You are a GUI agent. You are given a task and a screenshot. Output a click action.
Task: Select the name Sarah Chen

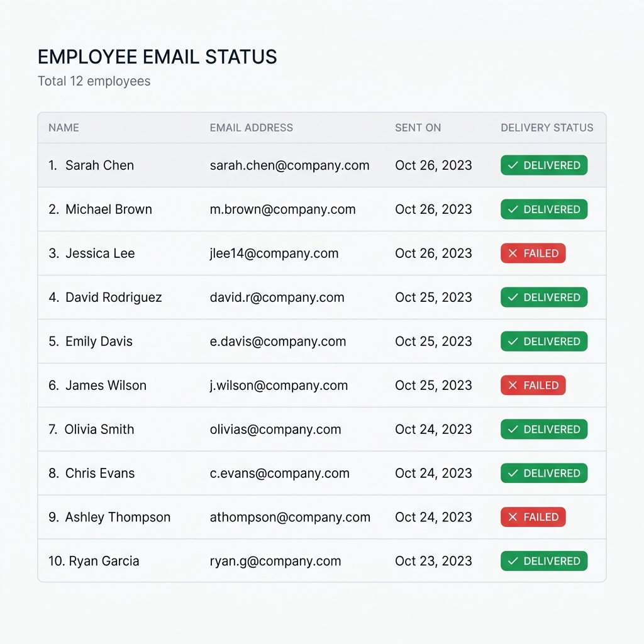point(100,165)
